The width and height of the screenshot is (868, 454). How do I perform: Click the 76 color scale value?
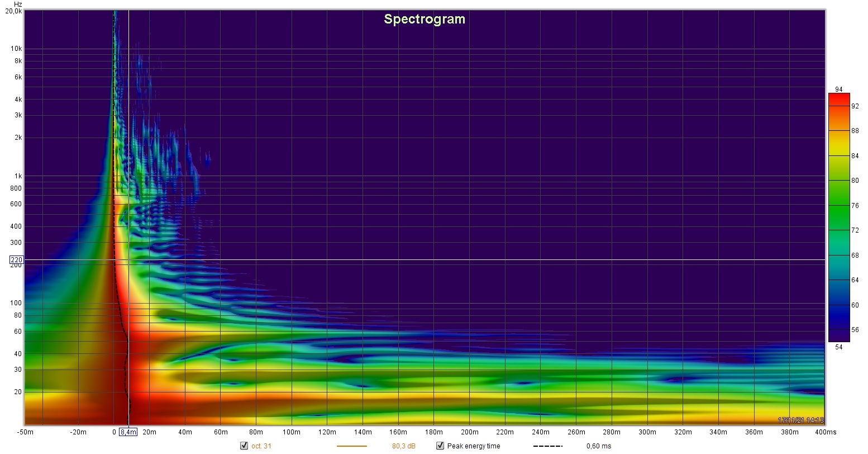(x=855, y=206)
